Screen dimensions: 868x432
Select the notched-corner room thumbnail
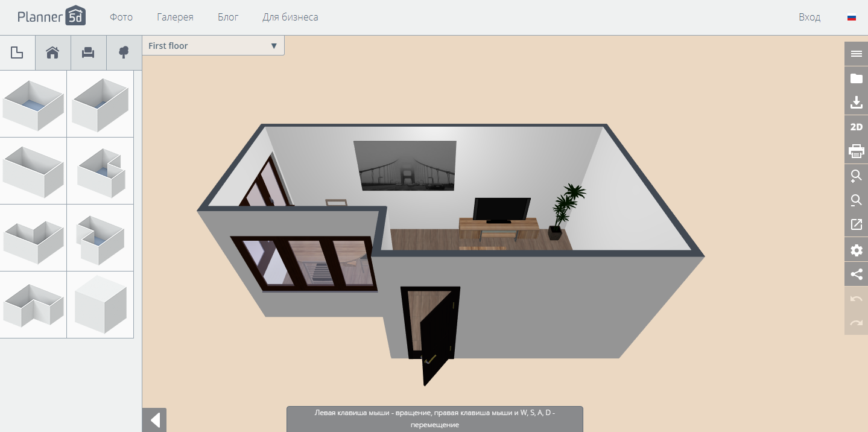coord(100,171)
